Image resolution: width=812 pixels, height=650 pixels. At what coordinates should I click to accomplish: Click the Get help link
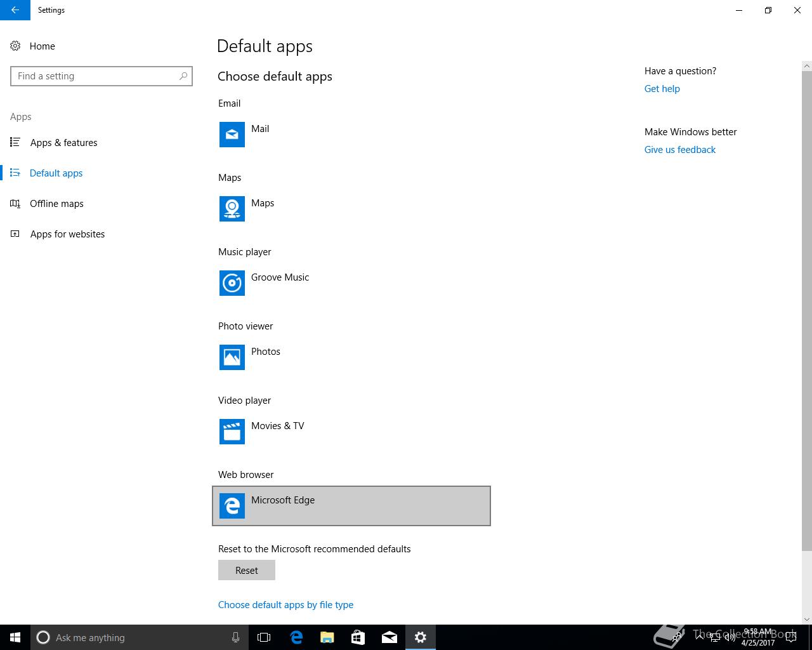click(662, 89)
